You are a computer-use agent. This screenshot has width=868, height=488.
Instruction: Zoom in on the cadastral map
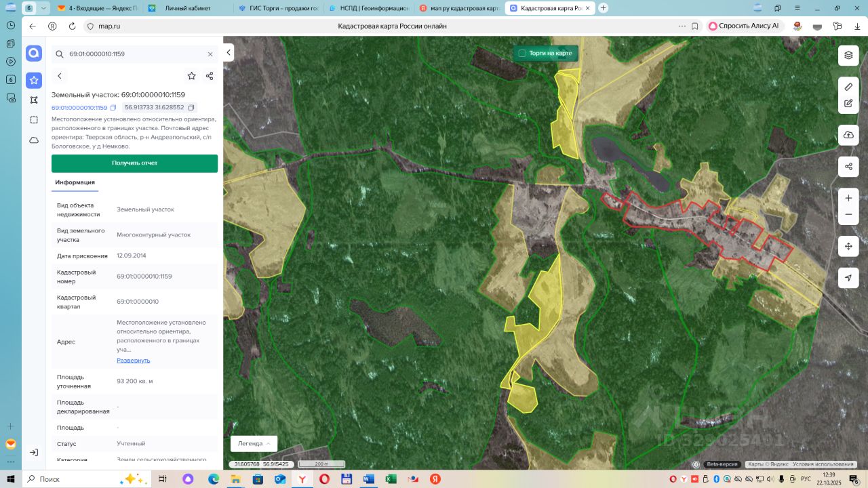click(848, 198)
